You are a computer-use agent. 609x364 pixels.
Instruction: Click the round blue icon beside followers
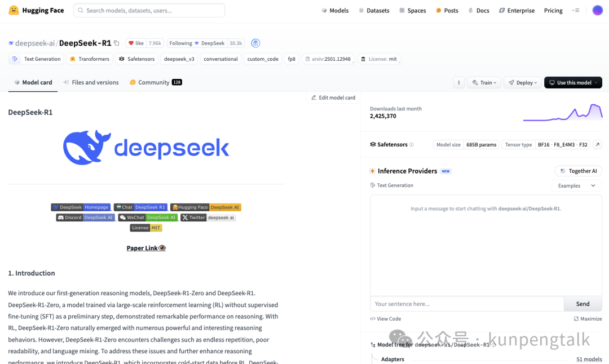coord(255,43)
